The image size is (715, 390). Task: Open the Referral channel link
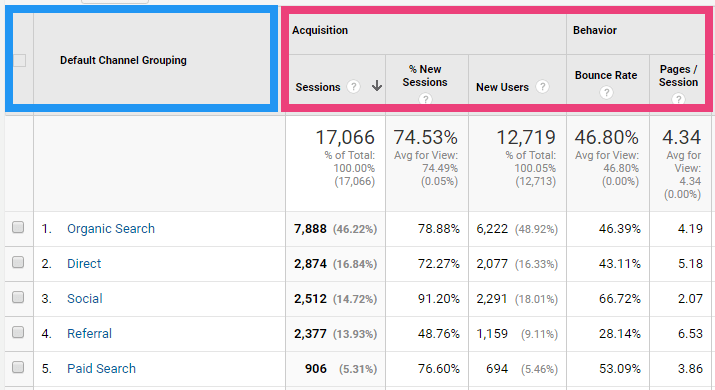[89, 334]
